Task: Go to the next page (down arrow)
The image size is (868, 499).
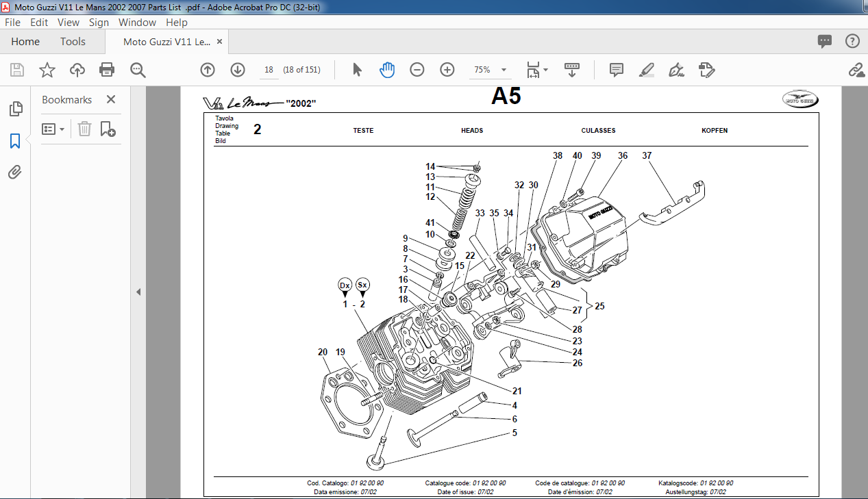Action: click(x=238, y=69)
